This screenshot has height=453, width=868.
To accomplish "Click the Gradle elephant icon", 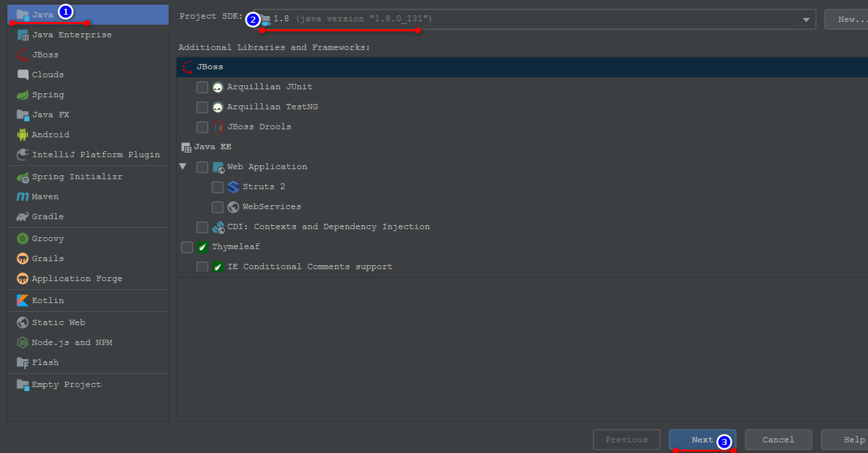I will coord(23,217).
